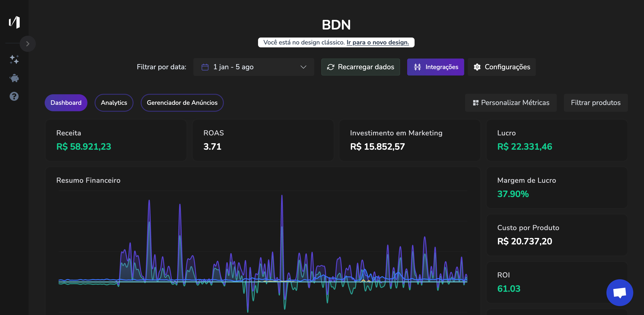The width and height of the screenshot is (644, 315).
Task: Select the Dashboard tab
Action: [x=66, y=103]
